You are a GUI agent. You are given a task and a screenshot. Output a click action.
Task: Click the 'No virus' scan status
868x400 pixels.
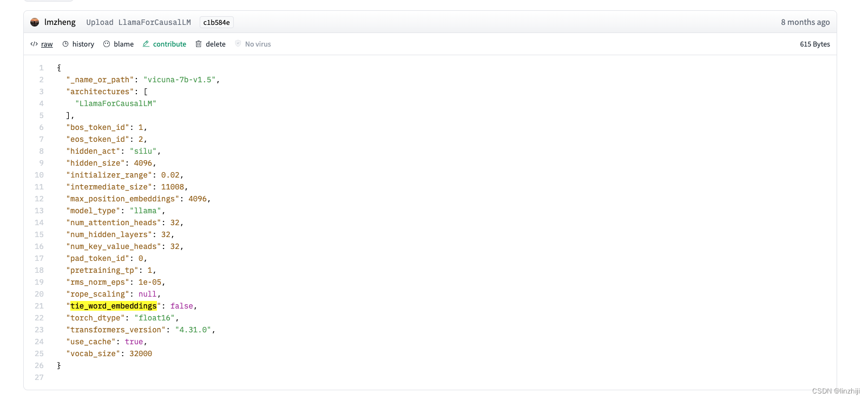click(258, 44)
